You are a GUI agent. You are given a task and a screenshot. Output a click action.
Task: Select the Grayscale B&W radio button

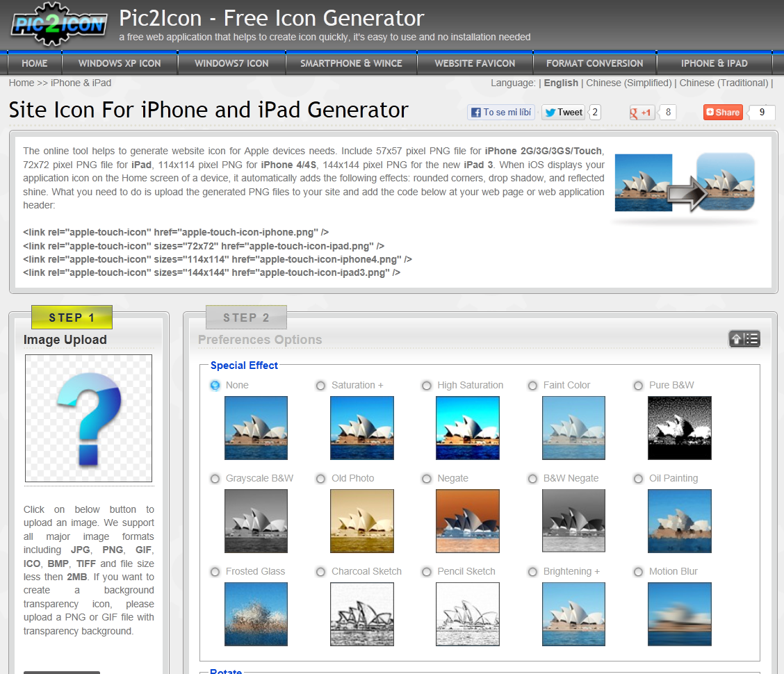pyautogui.click(x=215, y=479)
